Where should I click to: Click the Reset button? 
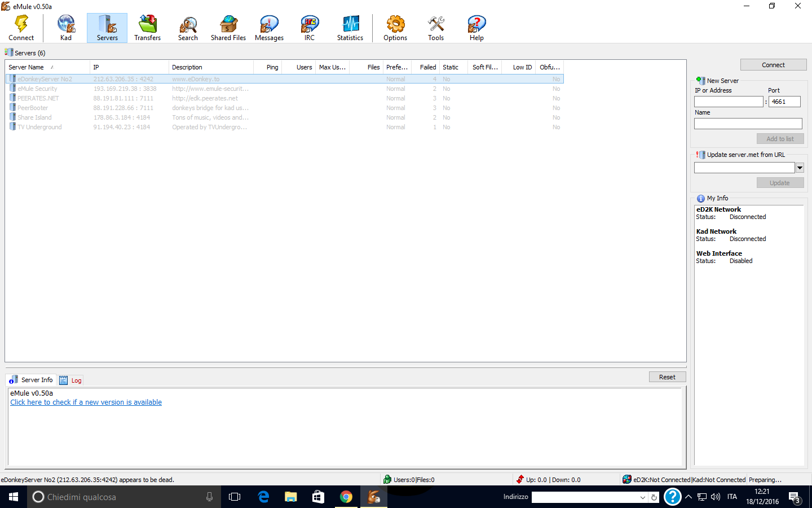(x=667, y=377)
